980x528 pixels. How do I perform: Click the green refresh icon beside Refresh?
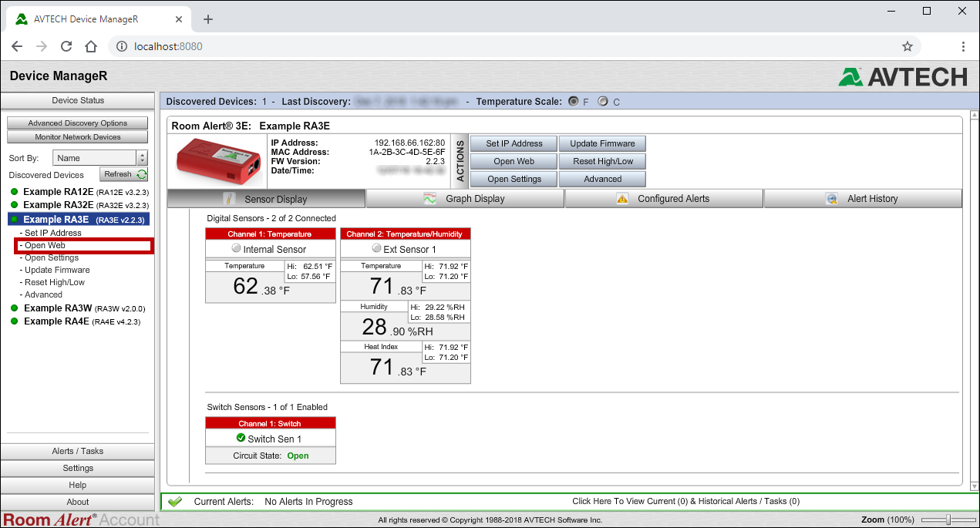(x=142, y=175)
